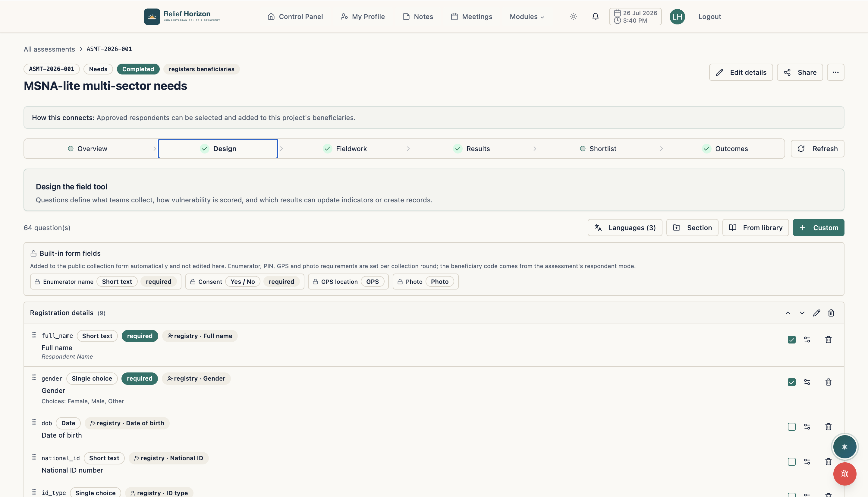Open the notifications bell
Screen dimensions: 868x497
coord(595,16)
